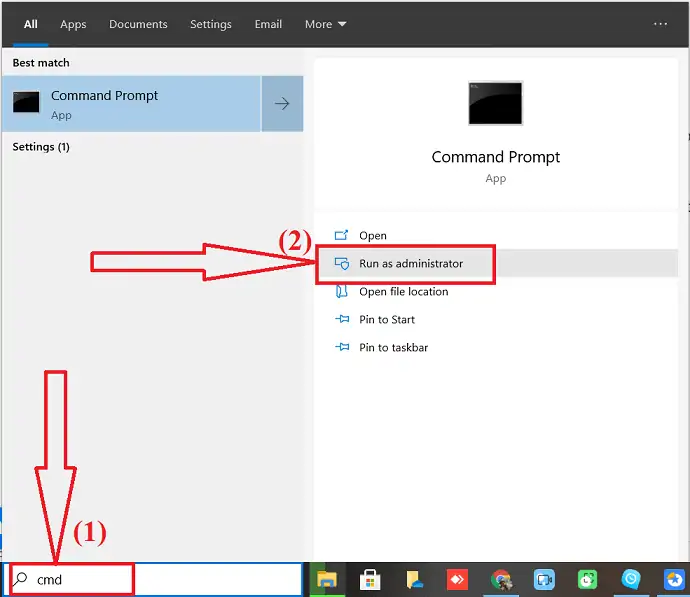
Task: Select the Command Prompt best match result
Action: pos(132,104)
